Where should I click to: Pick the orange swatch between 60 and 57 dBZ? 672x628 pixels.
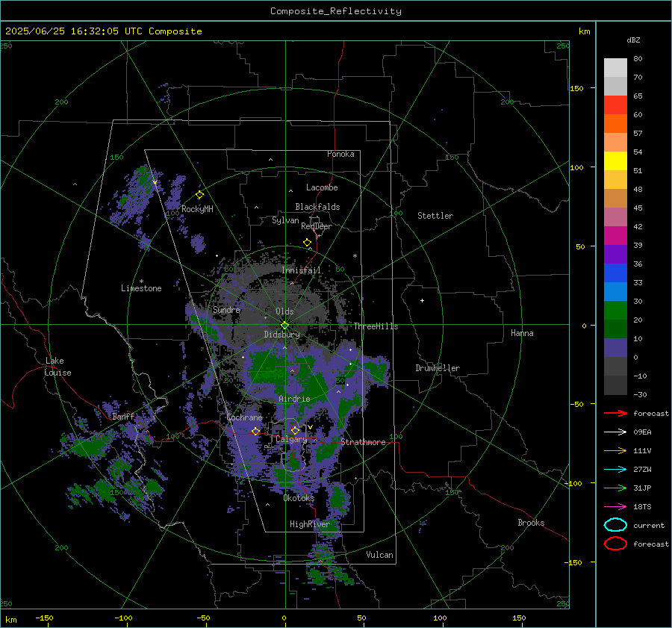pos(615,124)
